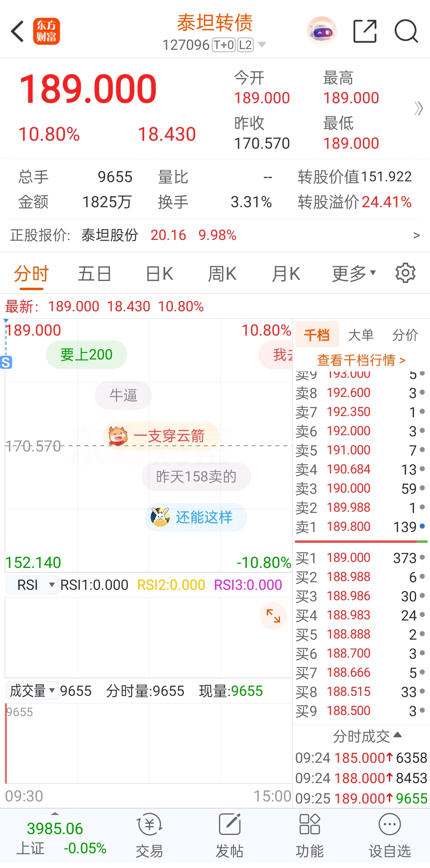Open the 成交量 indicator dropdown

point(33,691)
